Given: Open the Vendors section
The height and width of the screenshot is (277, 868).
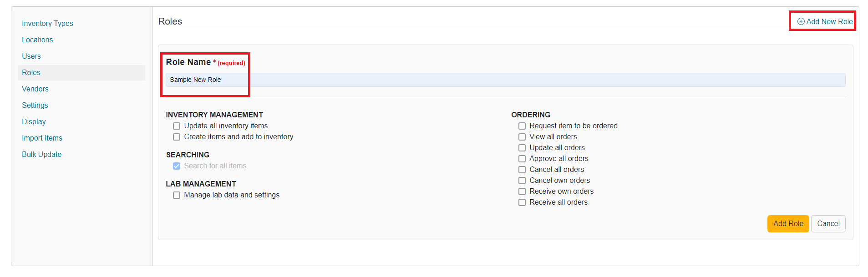Looking at the screenshot, I should point(35,89).
